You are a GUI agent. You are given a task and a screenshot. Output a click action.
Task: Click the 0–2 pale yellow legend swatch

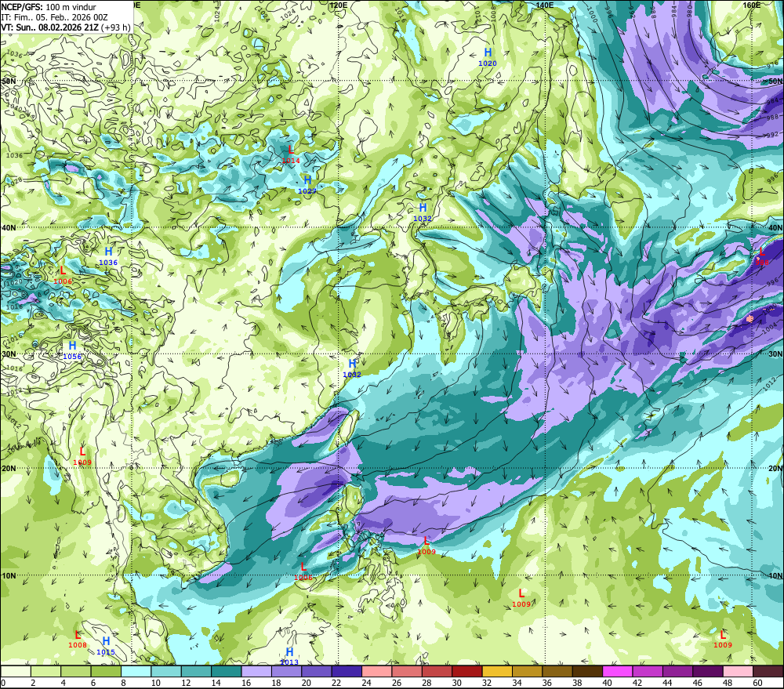coord(16,671)
